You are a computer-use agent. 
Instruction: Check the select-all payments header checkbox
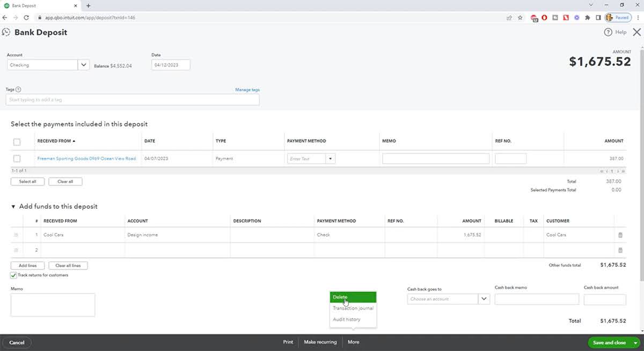click(17, 142)
